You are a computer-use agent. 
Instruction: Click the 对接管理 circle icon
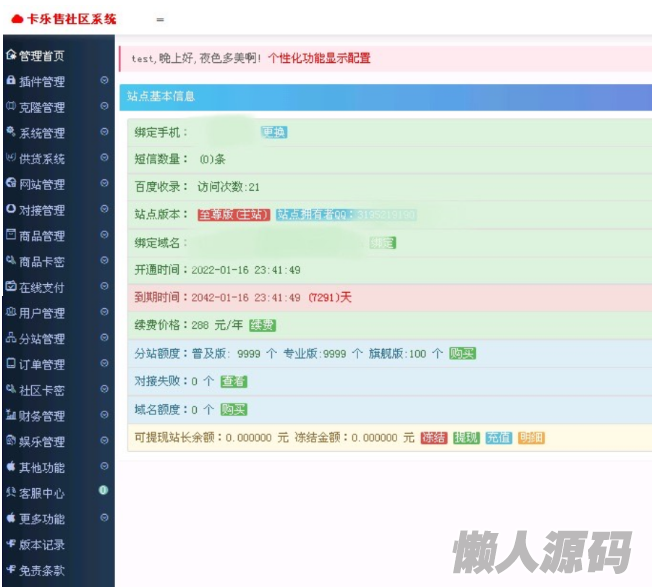tap(11, 209)
